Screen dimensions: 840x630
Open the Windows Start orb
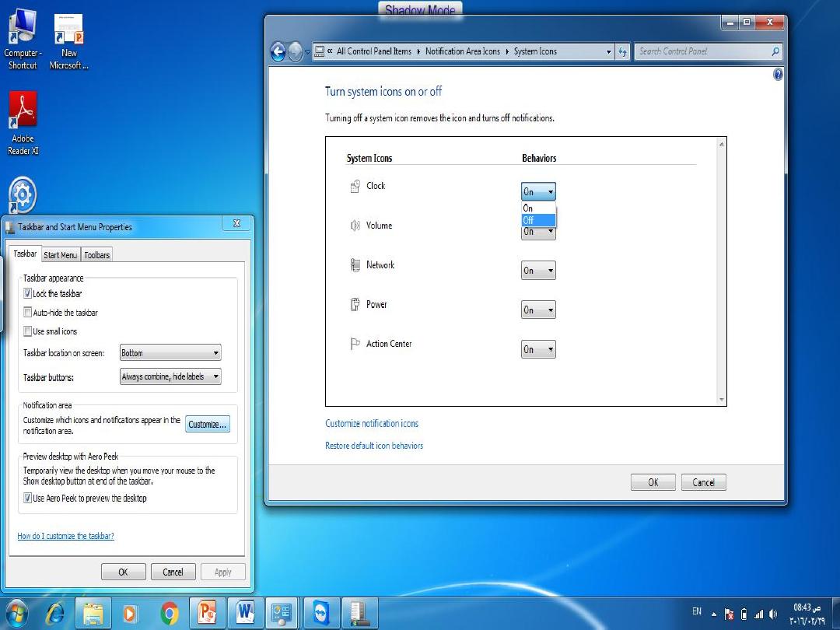pyautogui.click(x=17, y=614)
